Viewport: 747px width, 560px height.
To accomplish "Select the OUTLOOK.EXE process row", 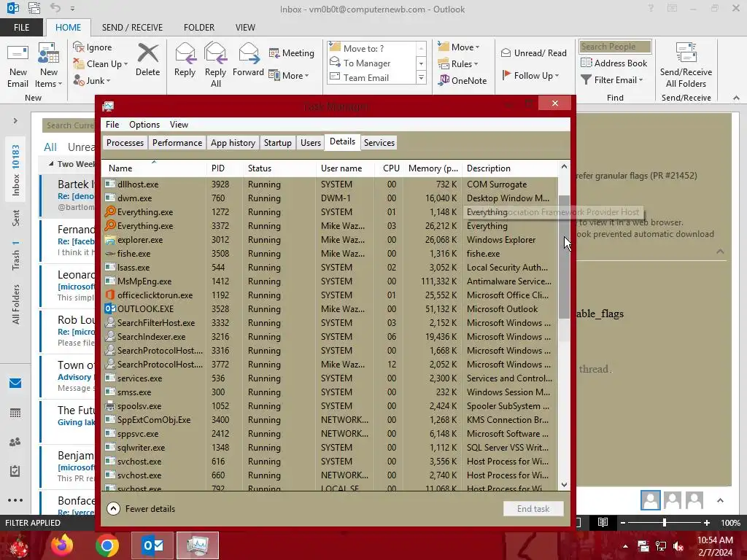I will [x=329, y=308].
